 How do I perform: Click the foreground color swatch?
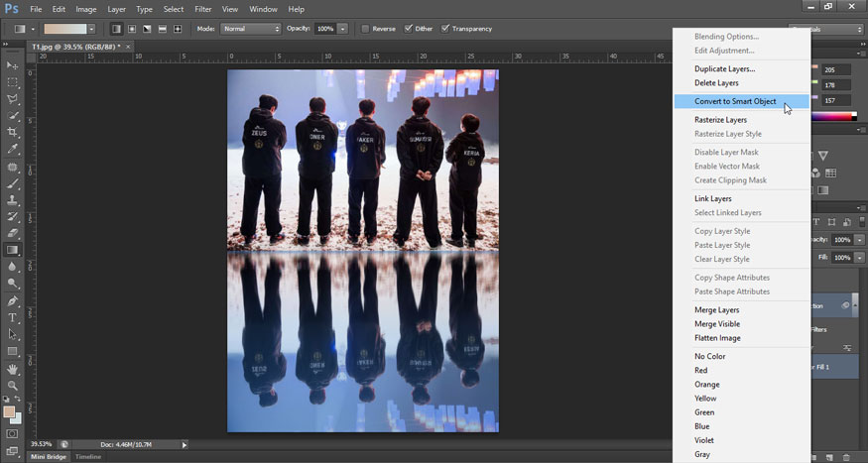point(9,411)
